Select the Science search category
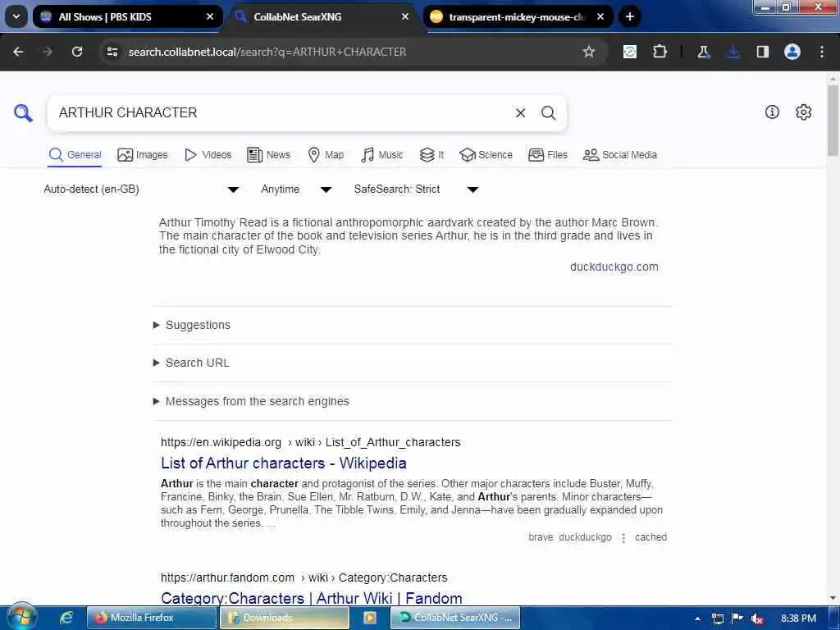 coord(486,155)
